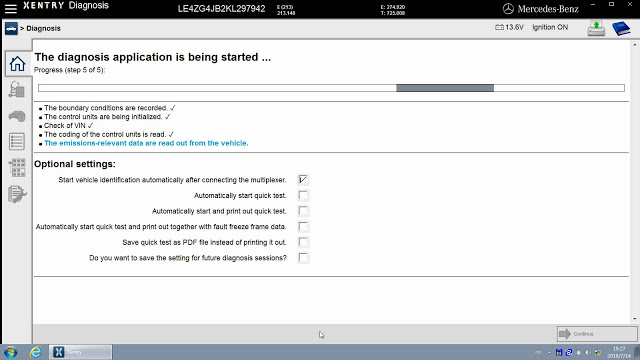640x360 pixels.
Task: Tick Automatically start and print quick test
Action: tap(303, 211)
